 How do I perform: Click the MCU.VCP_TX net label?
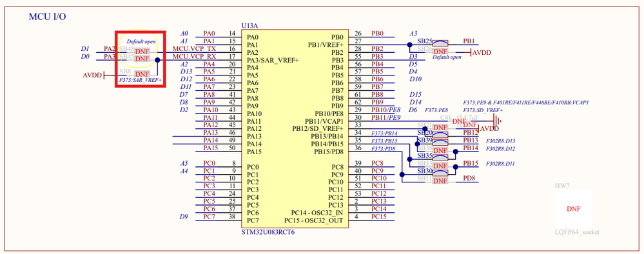coord(194,49)
